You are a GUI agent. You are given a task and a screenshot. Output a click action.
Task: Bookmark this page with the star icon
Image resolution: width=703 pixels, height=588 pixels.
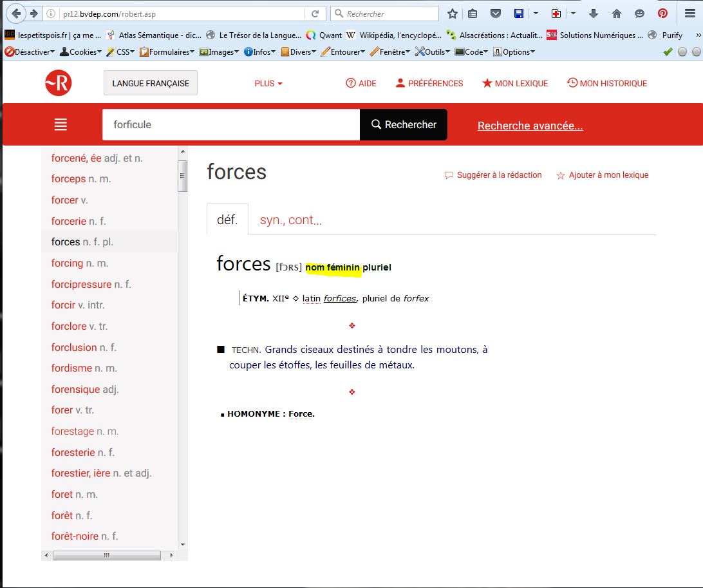453,14
